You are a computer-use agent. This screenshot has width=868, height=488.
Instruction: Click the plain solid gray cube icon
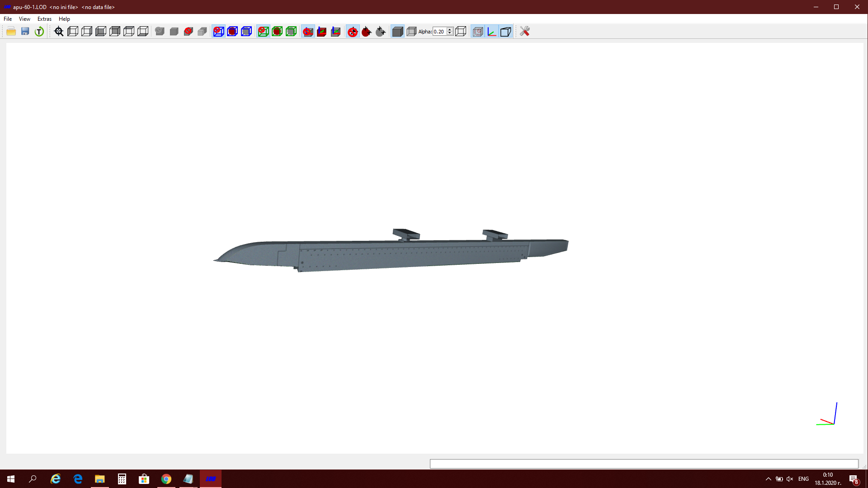pyautogui.click(x=174, y=31)
